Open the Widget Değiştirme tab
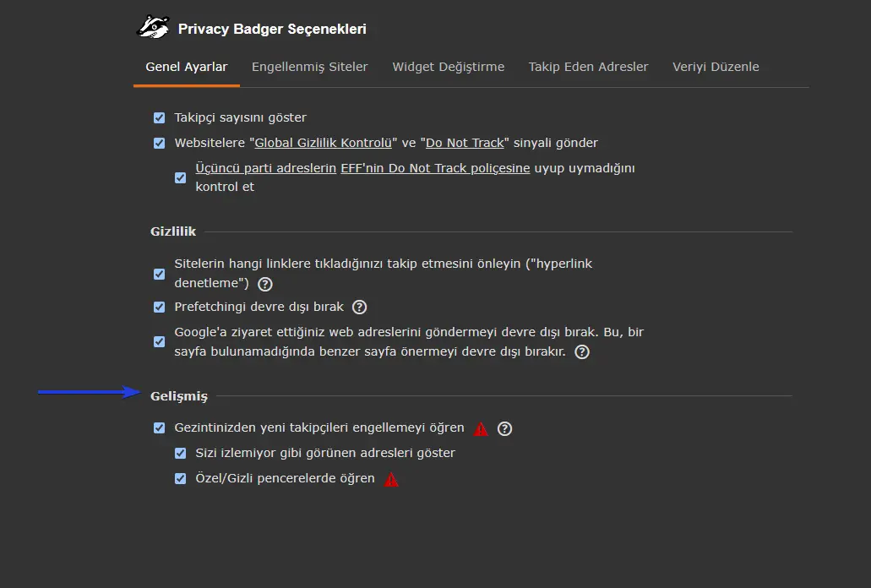871x588 pixels. coord(449,68)
